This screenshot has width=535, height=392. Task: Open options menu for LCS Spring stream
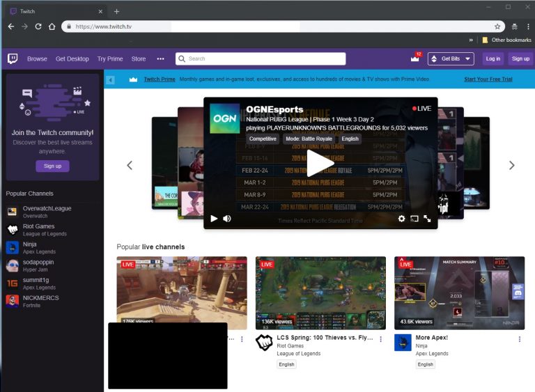pyautogui.click(x=381, y=339)
